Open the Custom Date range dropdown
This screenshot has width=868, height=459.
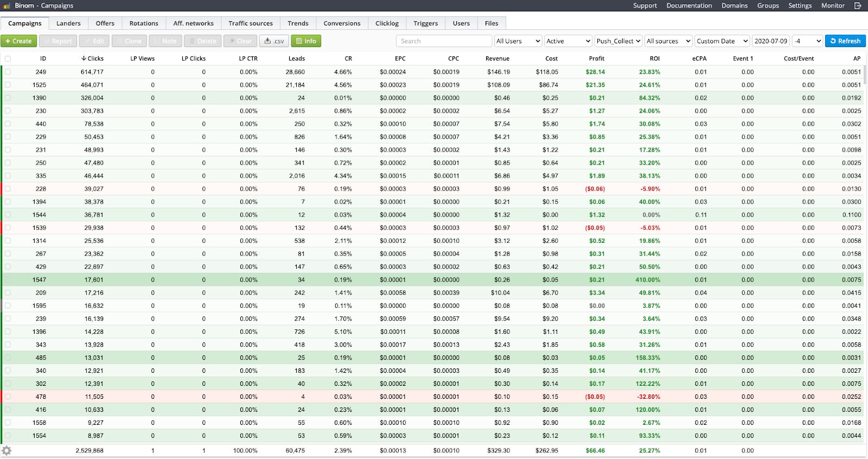pyautogui.click(x=722, y=41)
